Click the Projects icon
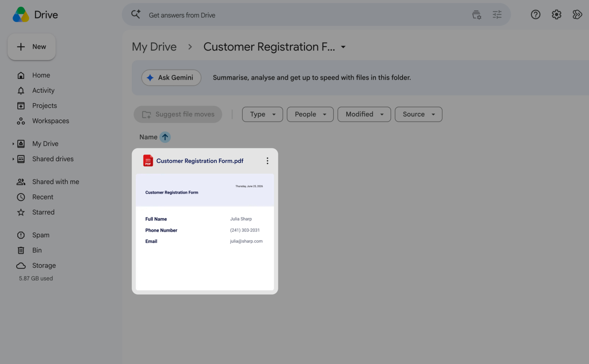The width and height of the screenshot is (589, 364). pos(21,106)
